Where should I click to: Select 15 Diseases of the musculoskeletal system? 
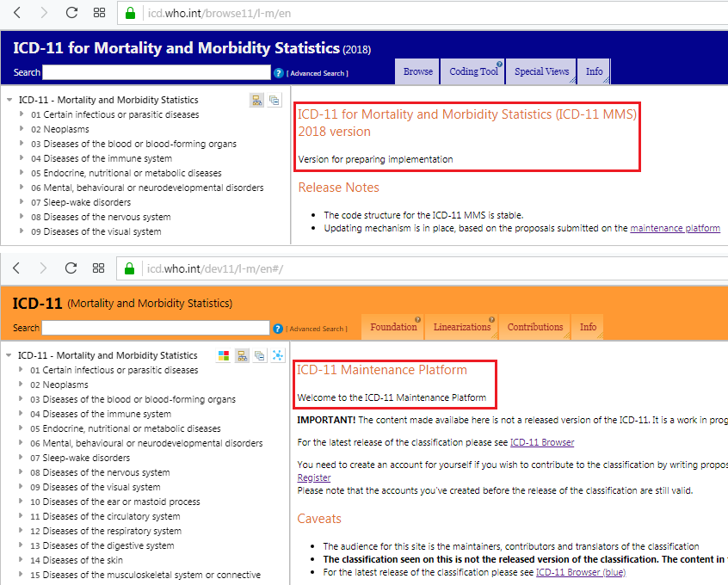pos(145,575)
